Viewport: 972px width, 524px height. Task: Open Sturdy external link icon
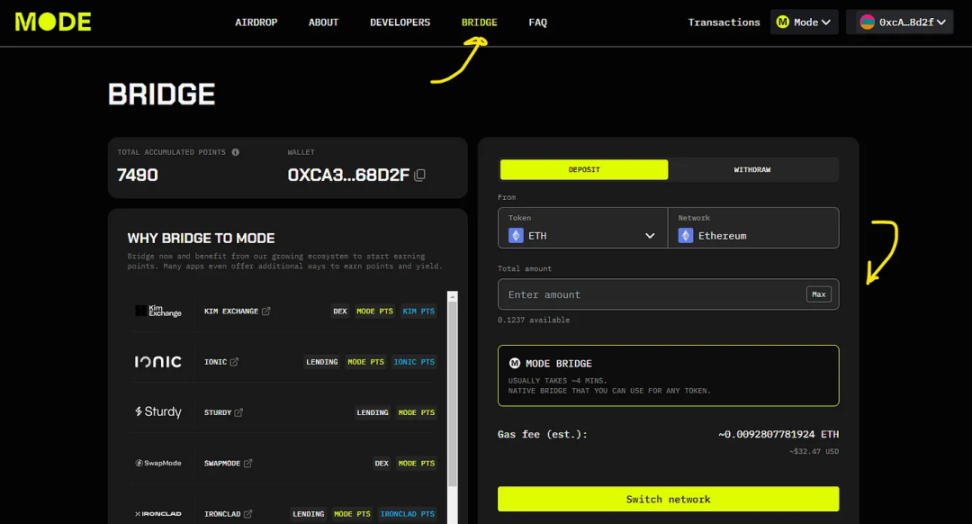[x=239, y=412]
